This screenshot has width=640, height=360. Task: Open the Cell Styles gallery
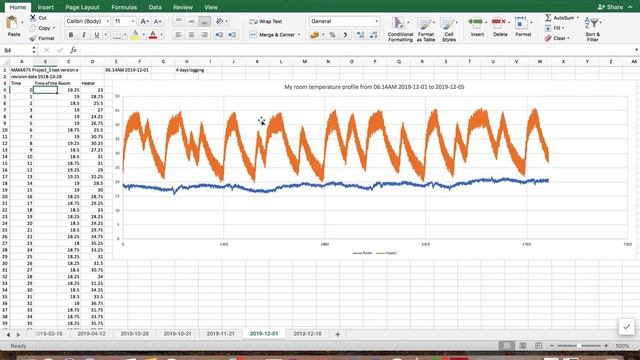[449, 29]
